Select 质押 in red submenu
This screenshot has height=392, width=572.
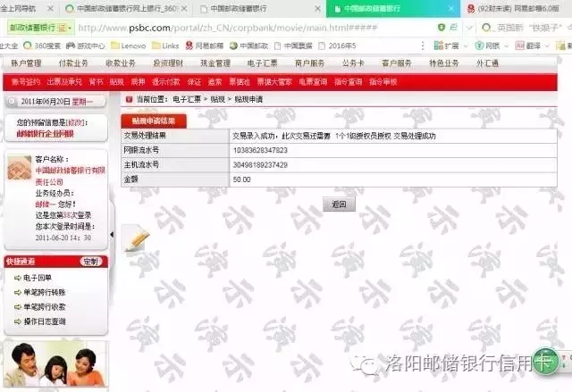coord(138,82)
